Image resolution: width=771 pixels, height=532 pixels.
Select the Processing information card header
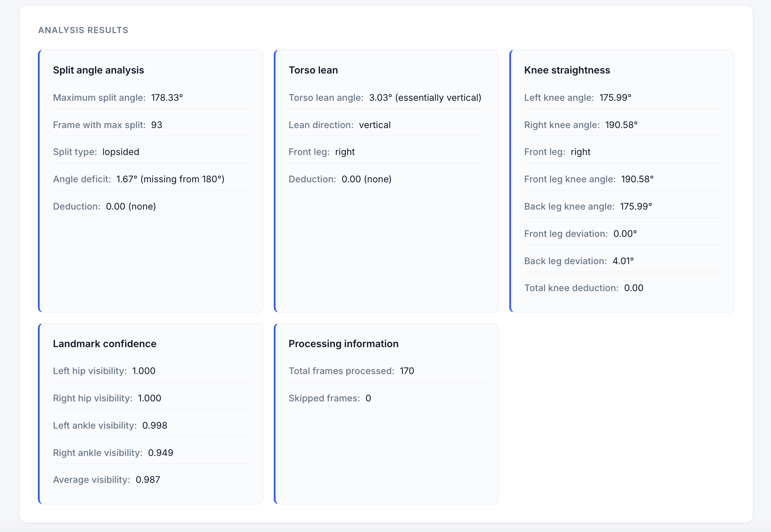coord(344,344)
